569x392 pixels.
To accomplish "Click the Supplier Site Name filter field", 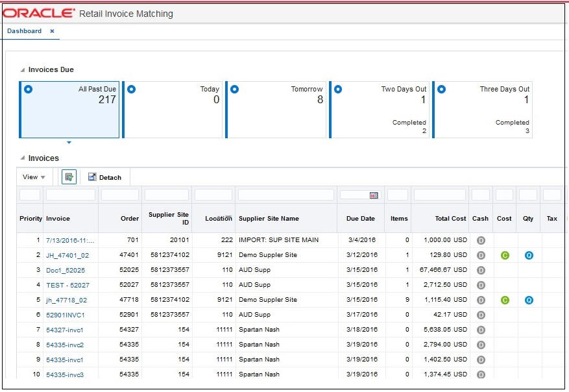I will [285, 195].
